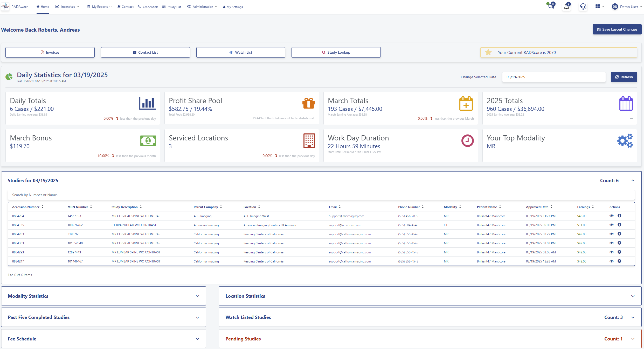Click the support headset icon
This screenshot has height=349, width=644.
point(583,7)
